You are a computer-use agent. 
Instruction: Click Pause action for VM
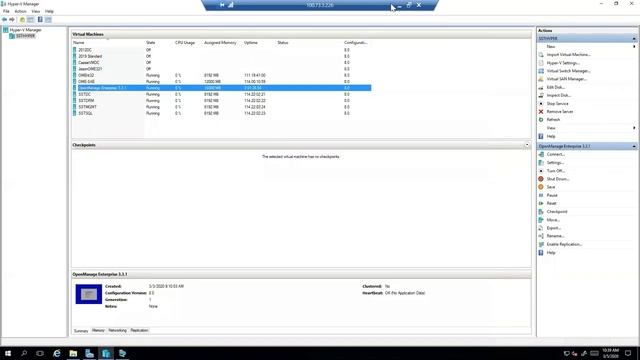tap(552, 195)
